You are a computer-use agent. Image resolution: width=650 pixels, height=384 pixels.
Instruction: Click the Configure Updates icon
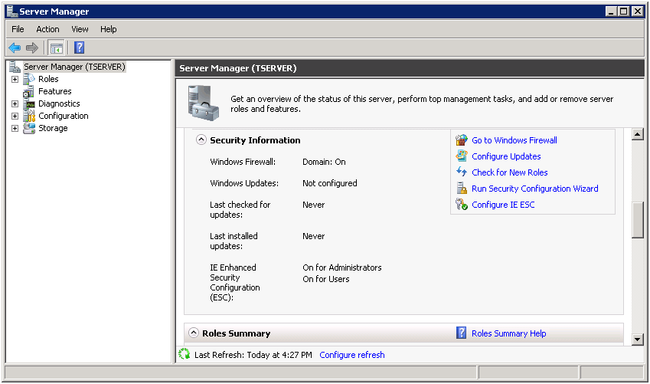(x=461, y=156)
